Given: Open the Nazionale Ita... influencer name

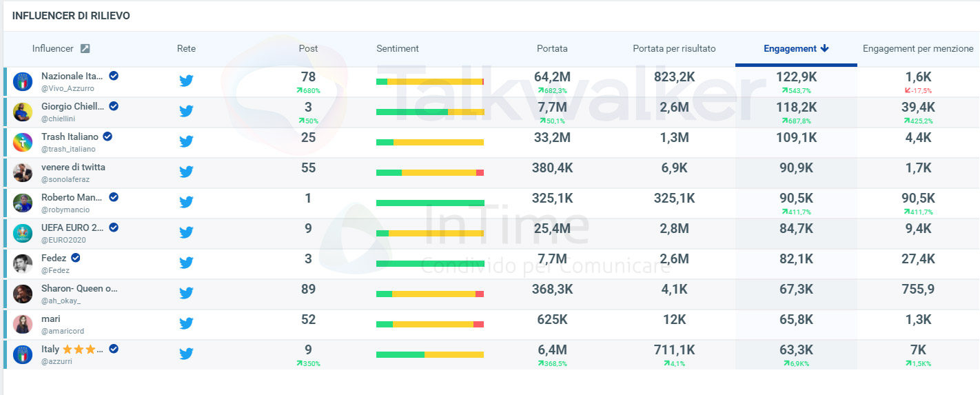Looking at the screenshot, I should click(x=72, y=76).
